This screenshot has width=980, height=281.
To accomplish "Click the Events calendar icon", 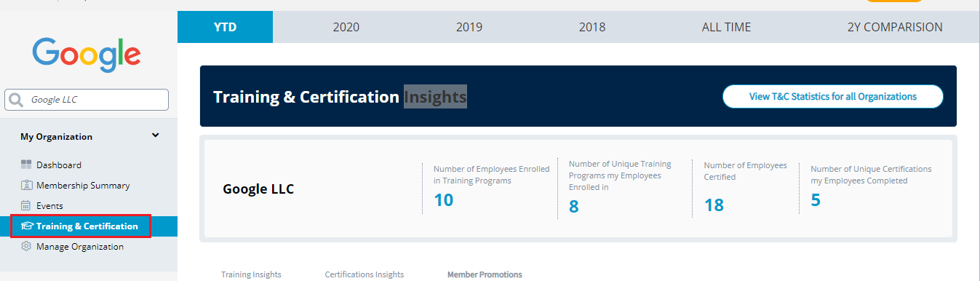I will [26, 206].
